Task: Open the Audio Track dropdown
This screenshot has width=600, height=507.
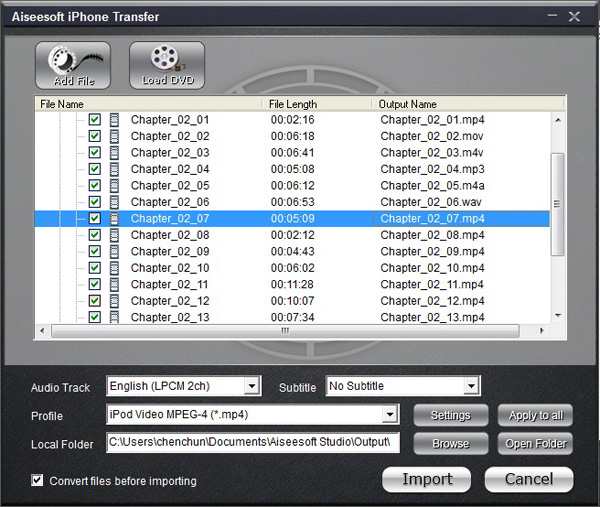Action: click(x=252, y=386)
